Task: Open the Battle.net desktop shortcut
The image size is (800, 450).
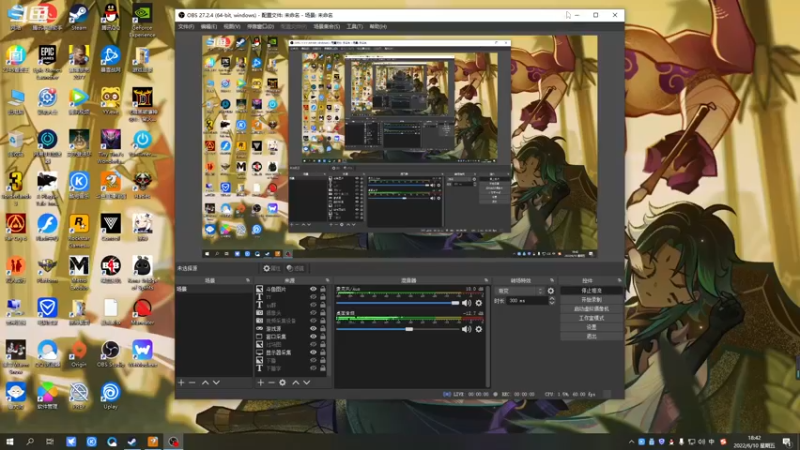Action: [x=110, y=59]
